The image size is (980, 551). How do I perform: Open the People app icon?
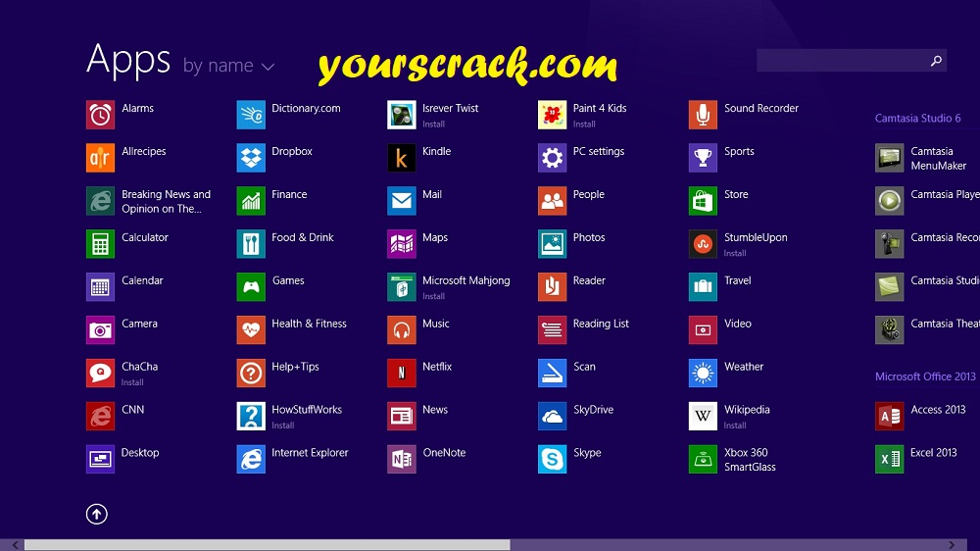(x=552, y=201)
